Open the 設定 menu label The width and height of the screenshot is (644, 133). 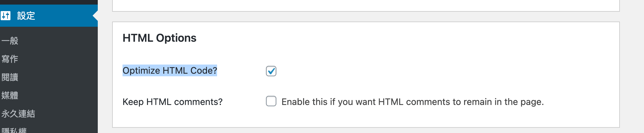click(x=26, y=16)
